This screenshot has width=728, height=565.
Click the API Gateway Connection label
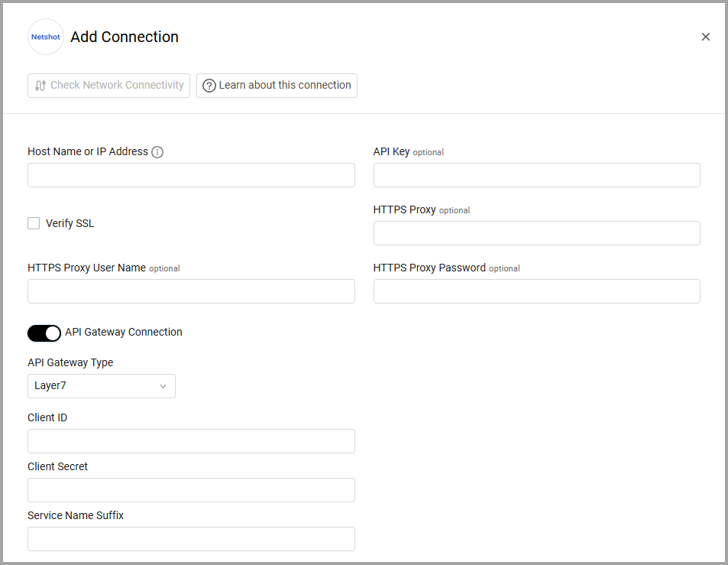point(123,332)
